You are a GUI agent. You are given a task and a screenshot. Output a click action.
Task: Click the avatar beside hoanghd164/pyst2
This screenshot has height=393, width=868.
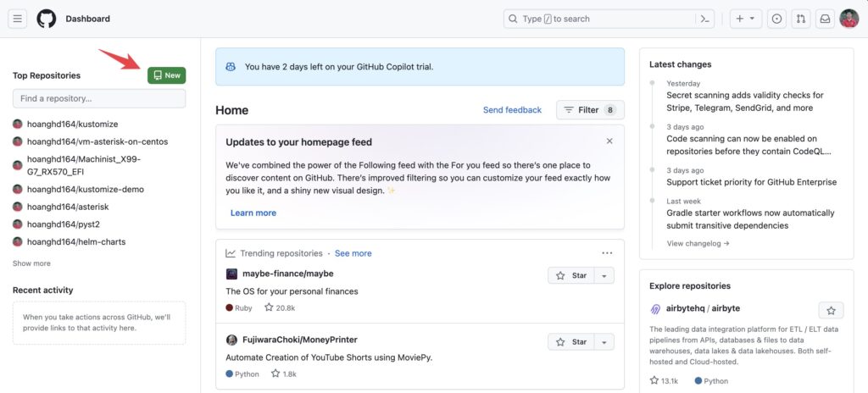(x=18, y=224)
